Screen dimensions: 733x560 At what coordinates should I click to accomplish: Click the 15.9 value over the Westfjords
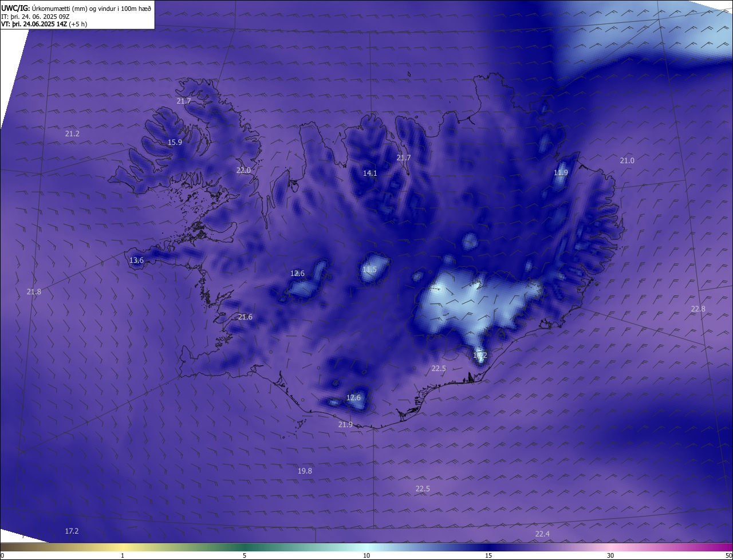(175, 143)
